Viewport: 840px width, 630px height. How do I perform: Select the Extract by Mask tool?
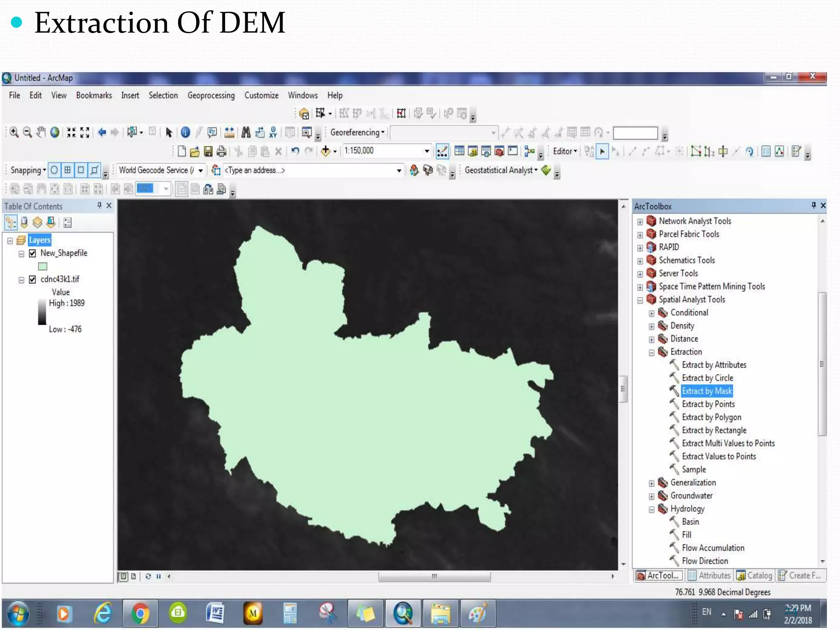click(x=707, y=391)
